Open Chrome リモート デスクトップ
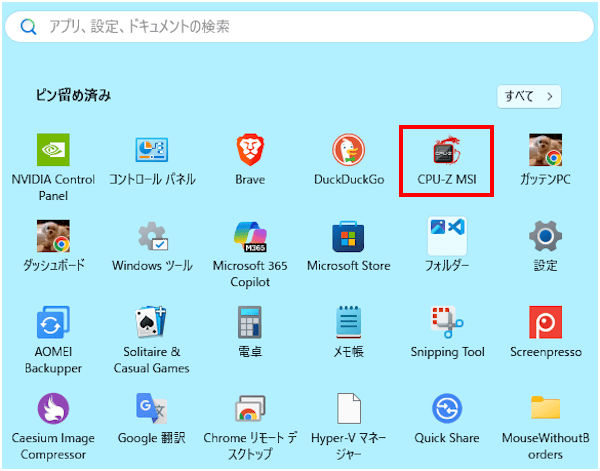The height and width of the screenshot is (471, 600). coord(250,408)
